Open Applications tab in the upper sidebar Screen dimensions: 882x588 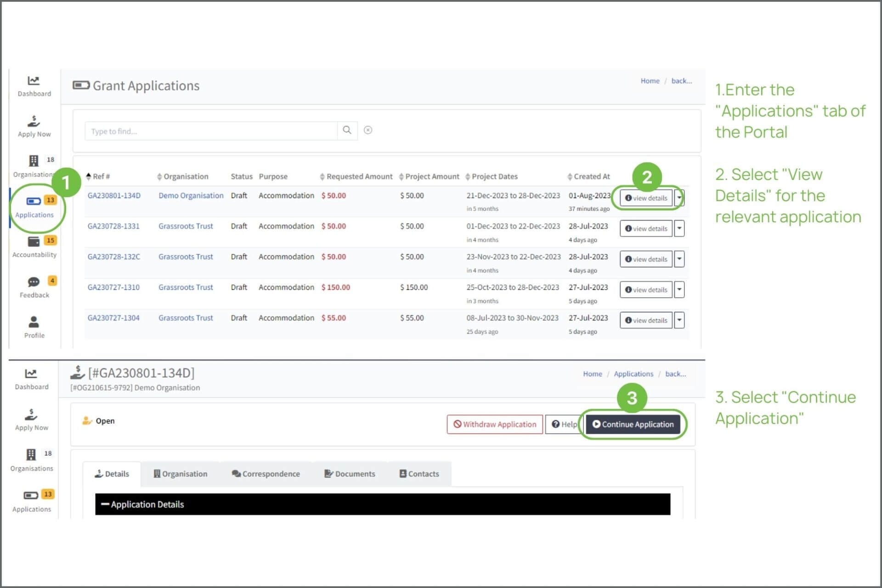click(34, 207)
